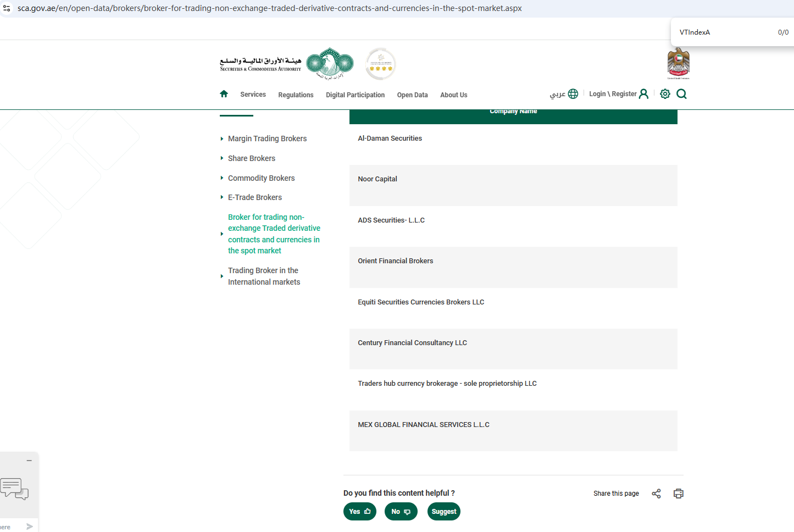
Task: Select ADS Securities- L.L.C row
Action: point(513,226)
